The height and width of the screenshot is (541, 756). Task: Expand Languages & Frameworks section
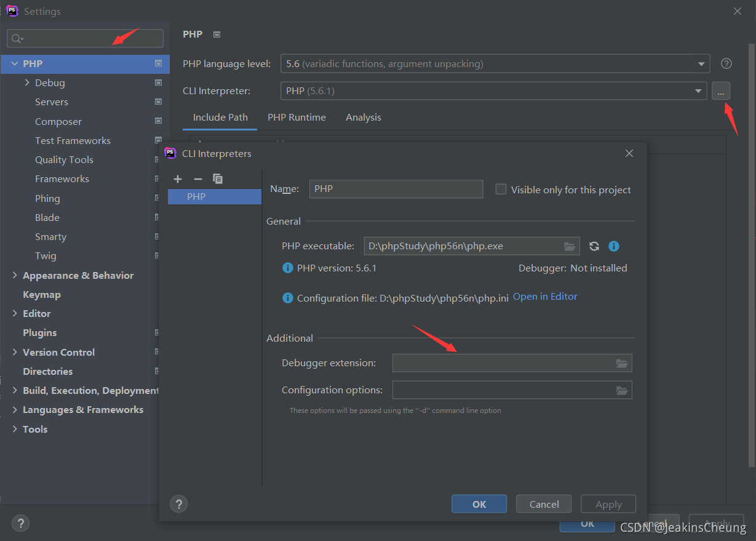tap(14, 409)
